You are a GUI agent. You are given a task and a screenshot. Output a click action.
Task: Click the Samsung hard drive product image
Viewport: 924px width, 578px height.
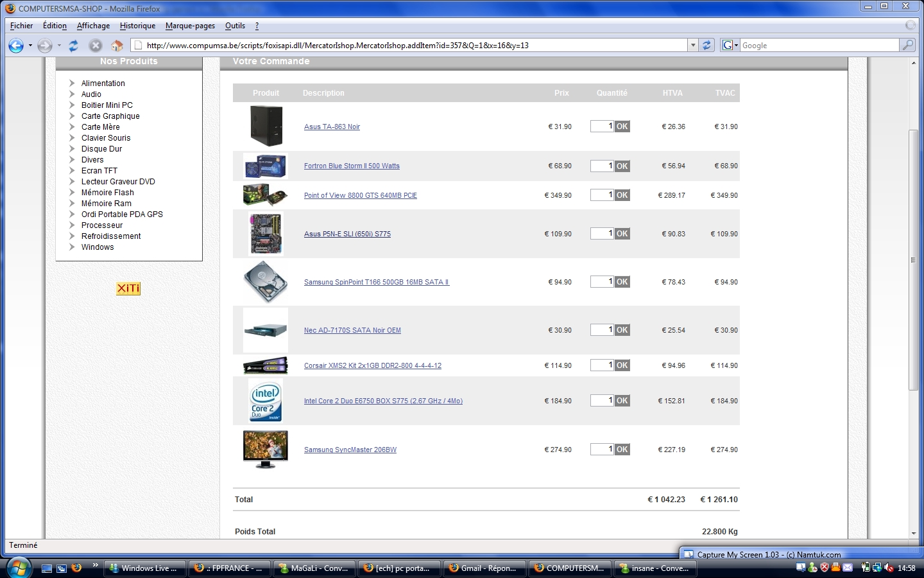[266, 282]
